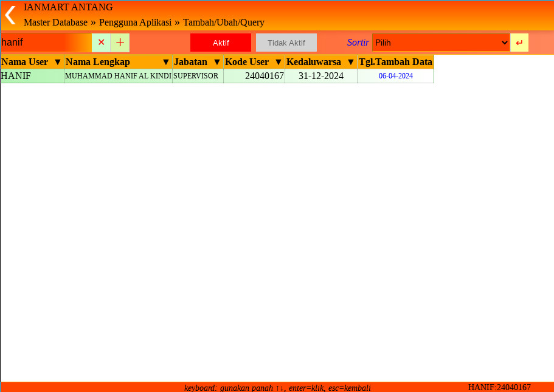Open the Sortir Pilih dropdown

[x=441, y=43]
